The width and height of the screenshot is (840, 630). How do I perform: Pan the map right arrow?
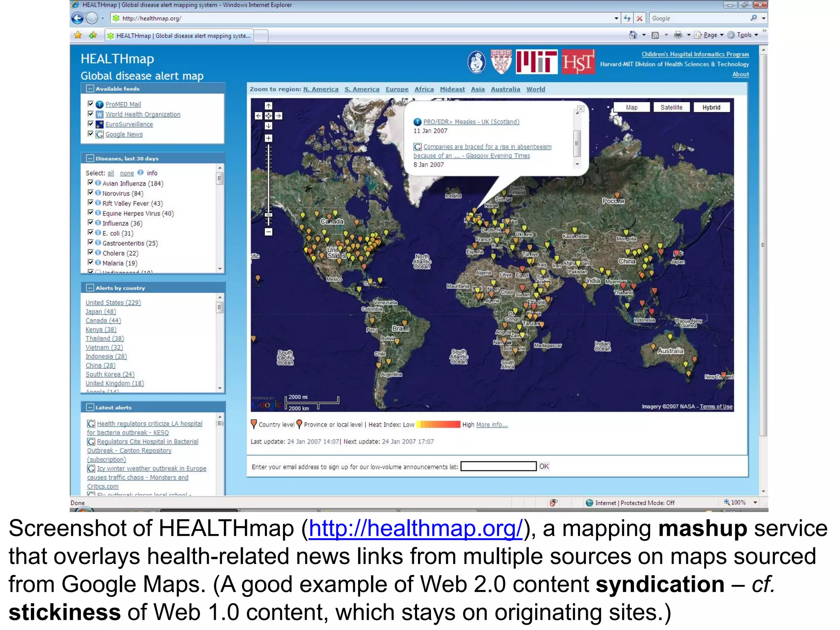point(278,116)
